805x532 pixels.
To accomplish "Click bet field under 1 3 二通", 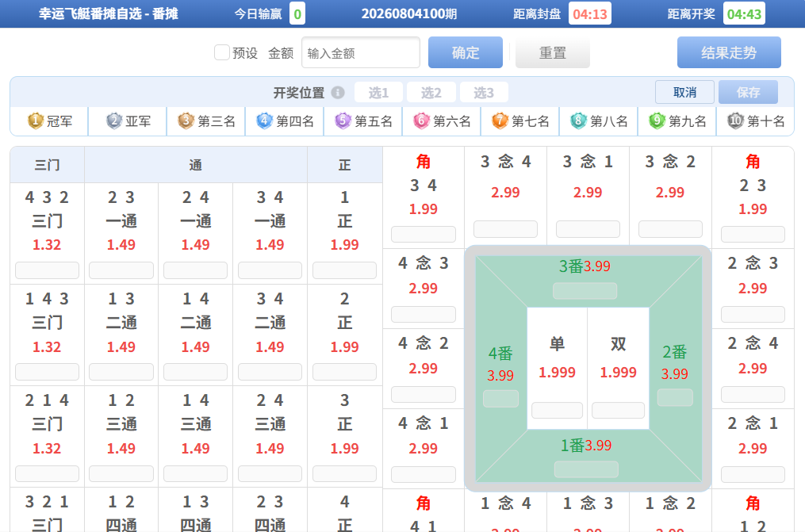I will click(x=121, y=372).
